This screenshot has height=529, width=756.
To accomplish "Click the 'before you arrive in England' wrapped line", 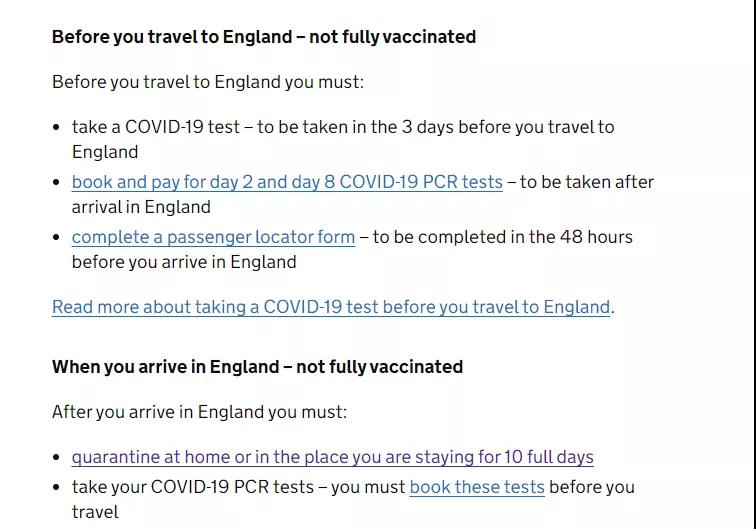I will tap(184, 262).
